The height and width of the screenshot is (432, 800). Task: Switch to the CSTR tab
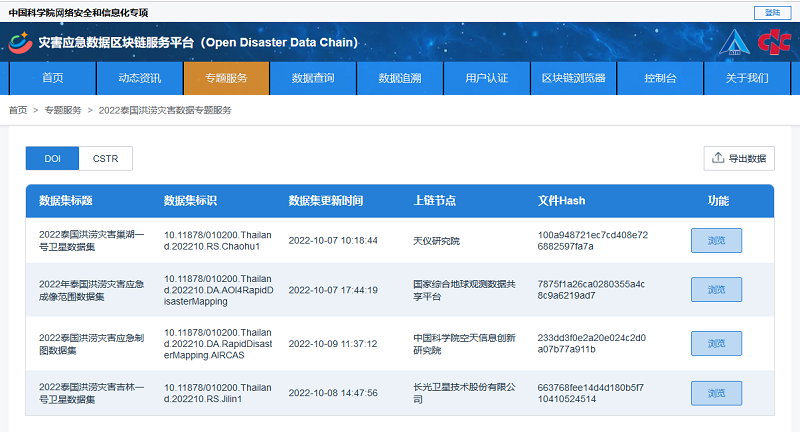coord(105,158)
